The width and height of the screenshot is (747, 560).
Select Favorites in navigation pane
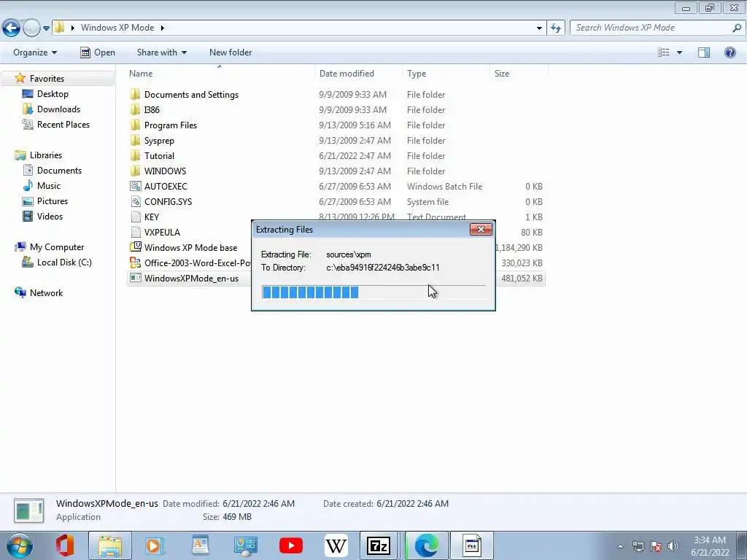pyautogui.click(x=47, y=79)
